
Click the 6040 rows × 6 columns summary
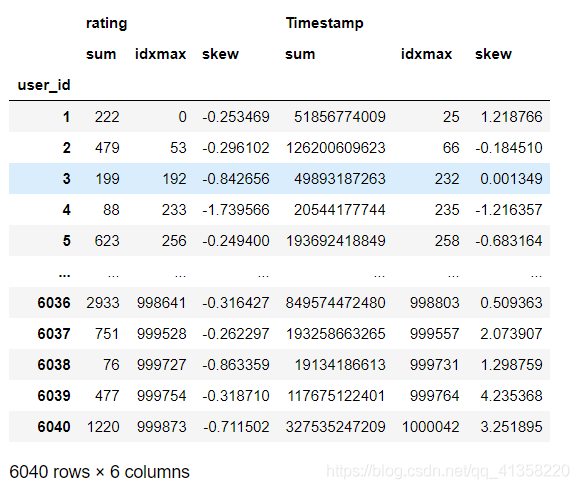point(99,472)
